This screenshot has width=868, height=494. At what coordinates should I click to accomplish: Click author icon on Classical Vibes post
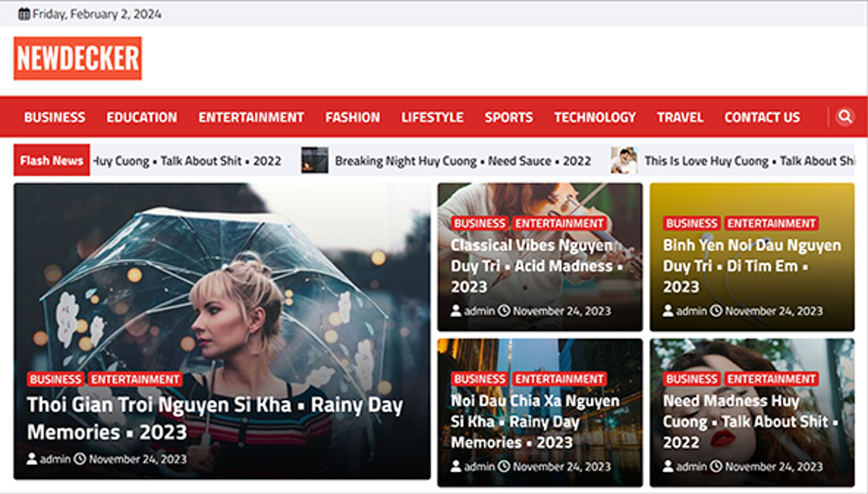pos(456,311)
